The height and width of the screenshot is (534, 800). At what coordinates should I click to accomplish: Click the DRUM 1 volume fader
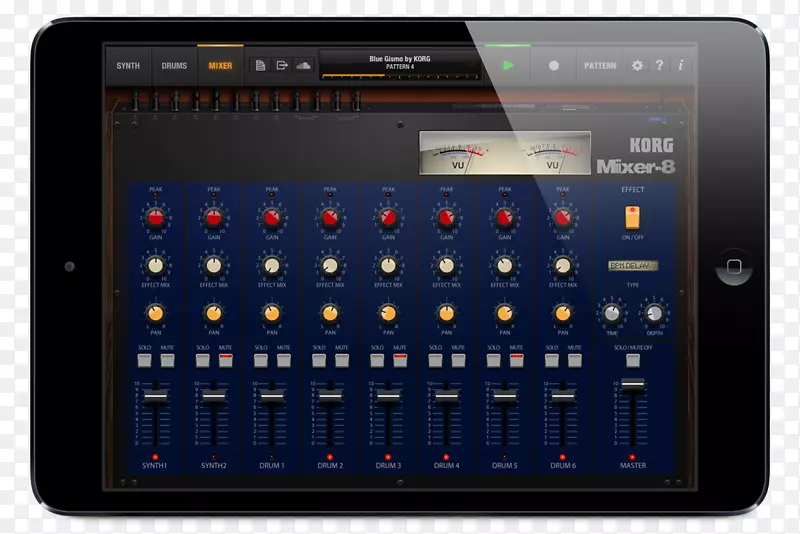(x=272, y=395)
